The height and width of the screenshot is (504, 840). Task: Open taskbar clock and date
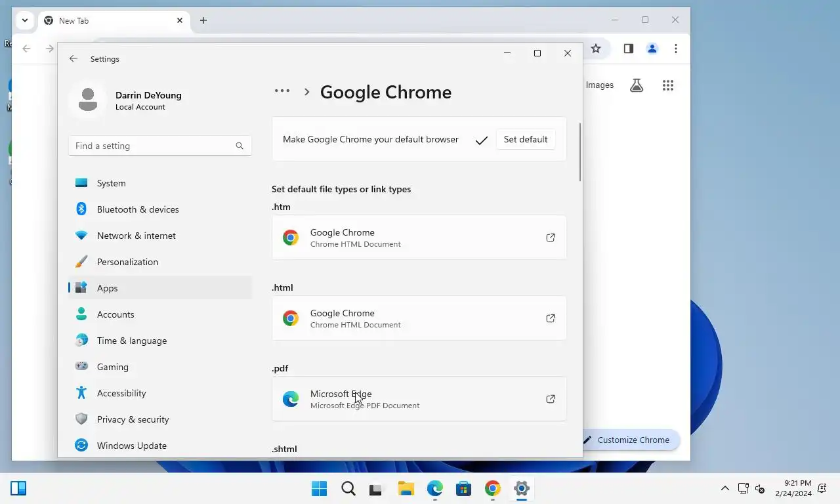click(x=793, y=488)
